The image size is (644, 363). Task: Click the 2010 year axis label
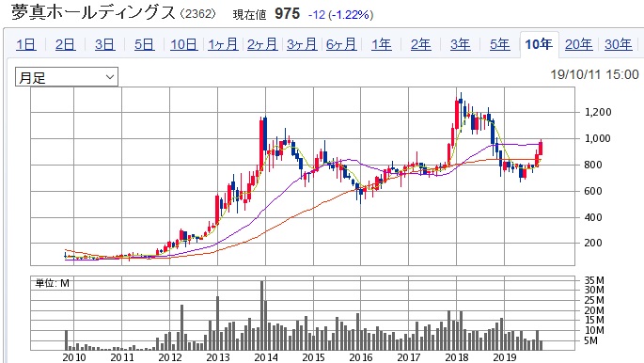pos(74,357)
